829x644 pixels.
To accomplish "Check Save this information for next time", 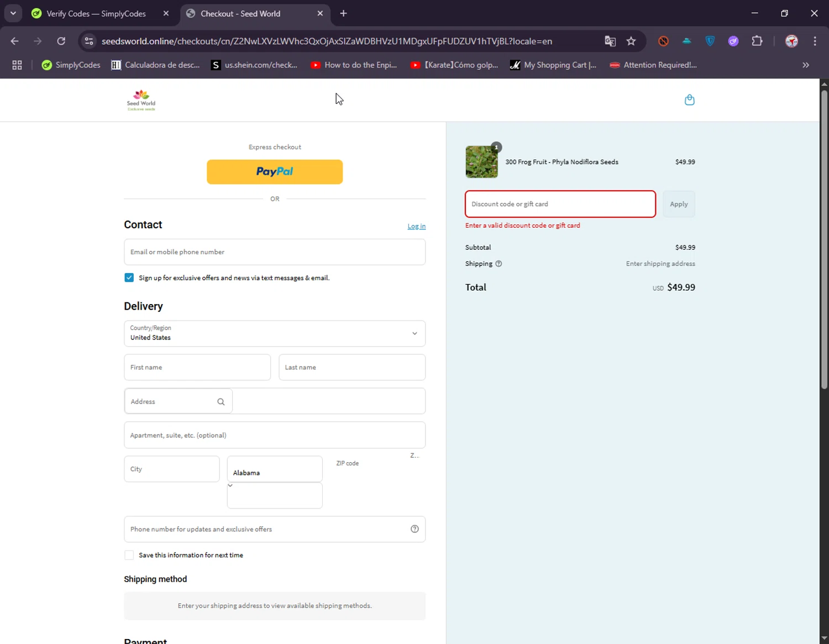I will [x=129, y=555].
